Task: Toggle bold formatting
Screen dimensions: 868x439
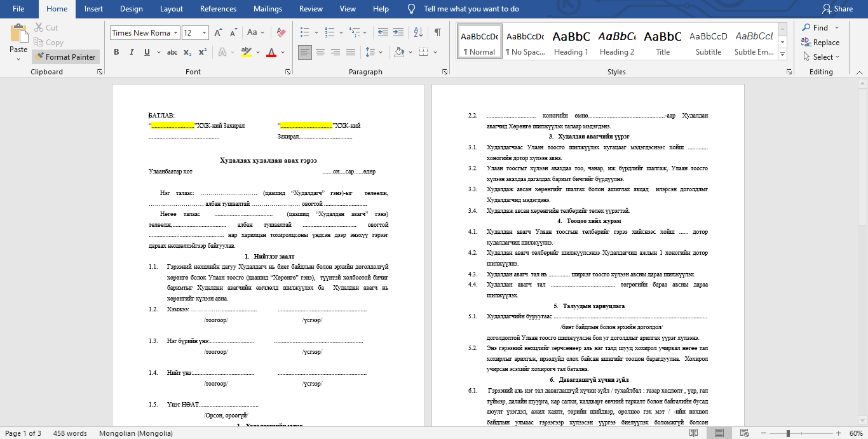Action: tap(116, 52)
